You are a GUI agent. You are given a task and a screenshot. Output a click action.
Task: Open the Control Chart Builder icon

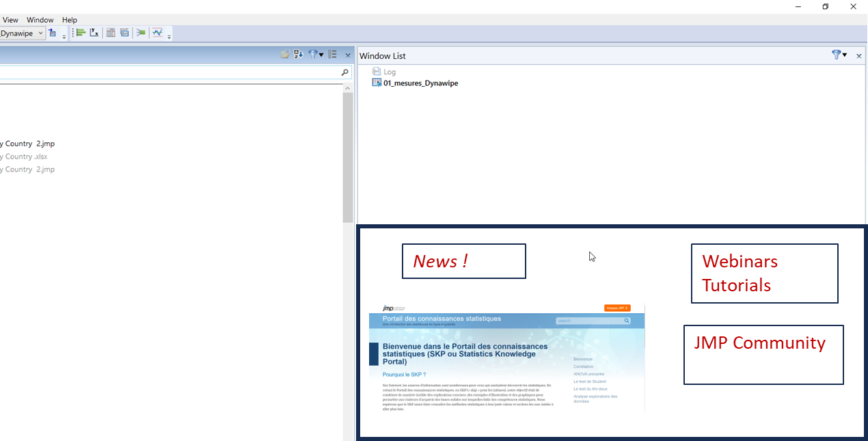point(158,32)
